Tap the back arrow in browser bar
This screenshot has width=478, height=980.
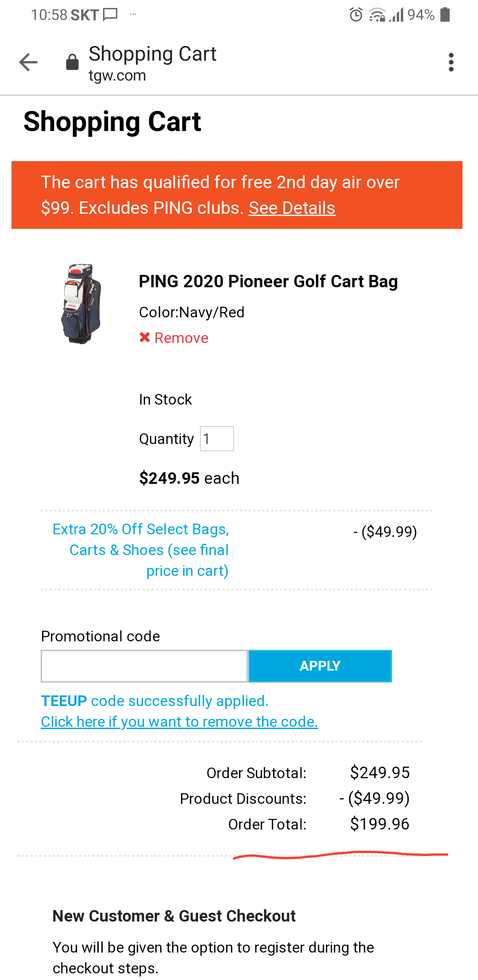pyautogui.click(x=28, y=62)
